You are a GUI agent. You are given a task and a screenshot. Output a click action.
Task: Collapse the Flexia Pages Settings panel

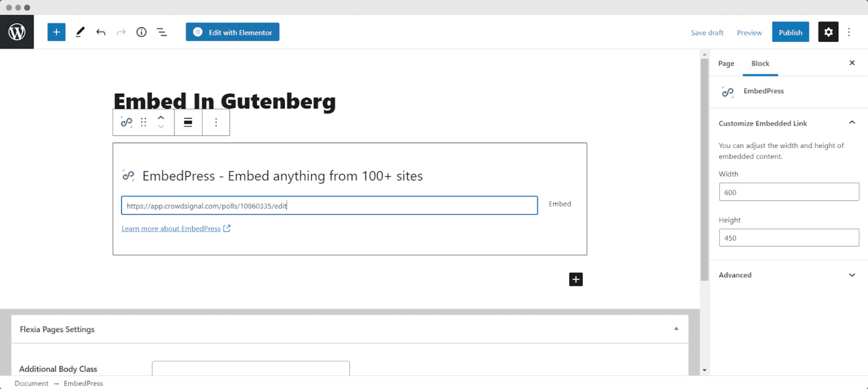[676, 328]
